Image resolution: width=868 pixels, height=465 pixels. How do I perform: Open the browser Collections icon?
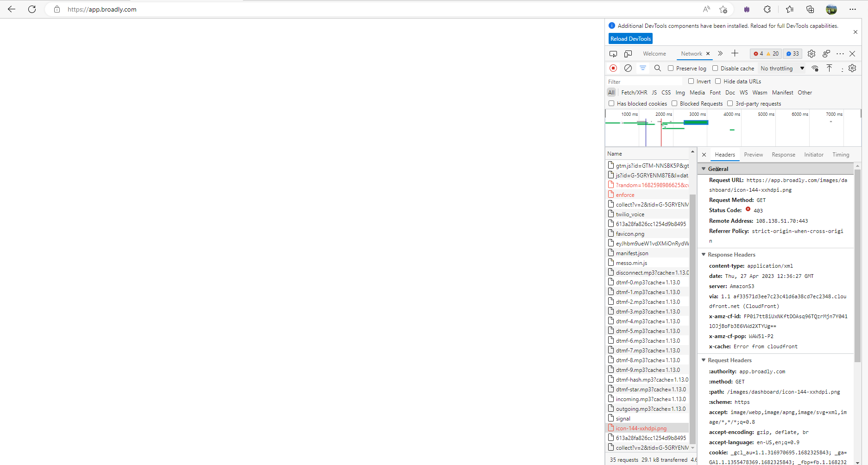pos(810,9)
